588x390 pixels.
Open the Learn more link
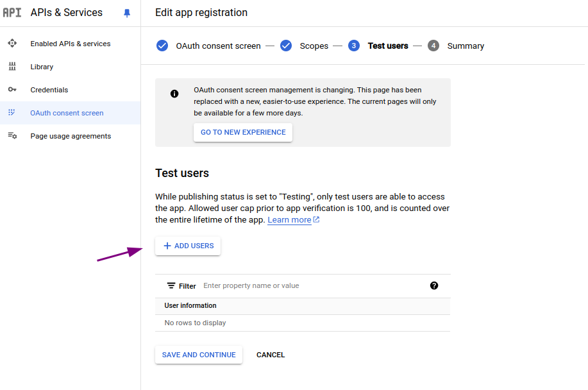[x=289, y=219]
